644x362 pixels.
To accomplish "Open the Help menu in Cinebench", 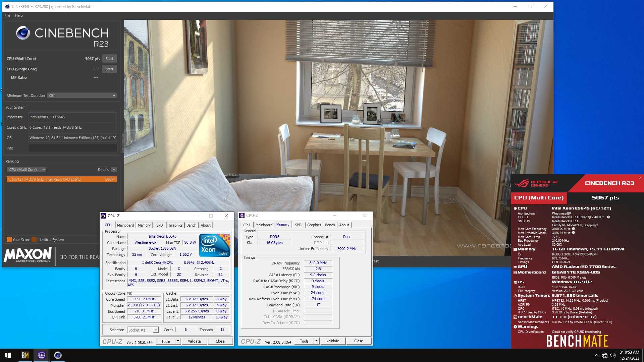I will [x=19, y=15].
